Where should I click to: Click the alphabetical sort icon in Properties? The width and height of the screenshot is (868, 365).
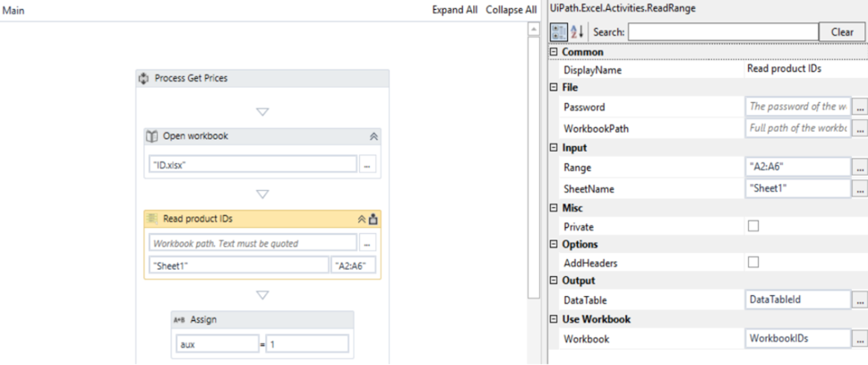tap(577, 31)
